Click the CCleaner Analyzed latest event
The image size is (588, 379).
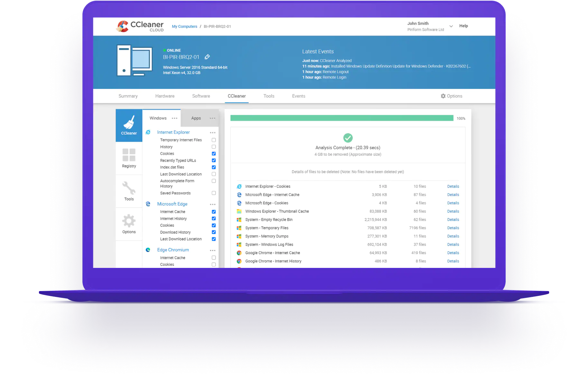(327, 61)
